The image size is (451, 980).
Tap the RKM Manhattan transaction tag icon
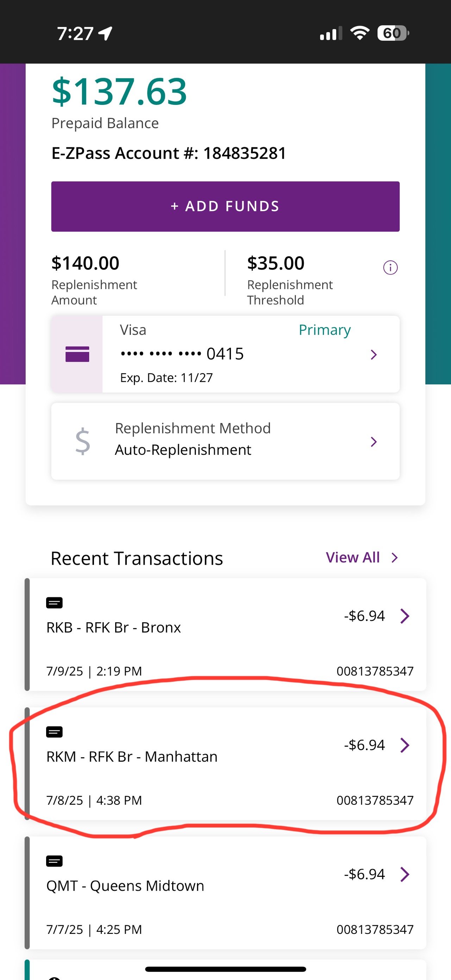pyautogui.click(x=55, y=732)
